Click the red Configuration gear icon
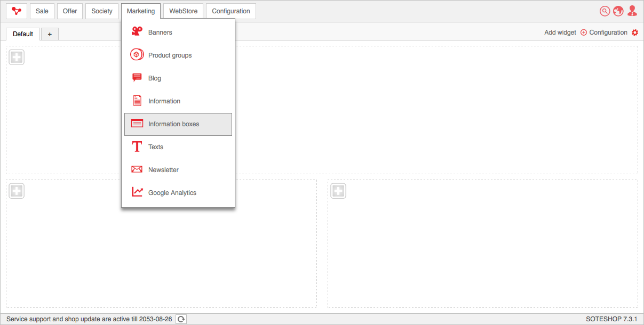Image resolution: width=644 pixels, height=325 pixels. tap(634, 32)
